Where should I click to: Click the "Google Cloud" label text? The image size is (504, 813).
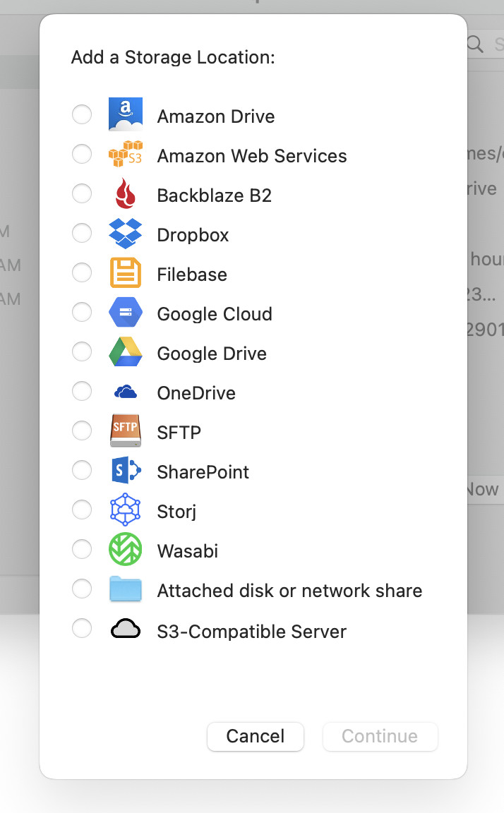(215, 314)
